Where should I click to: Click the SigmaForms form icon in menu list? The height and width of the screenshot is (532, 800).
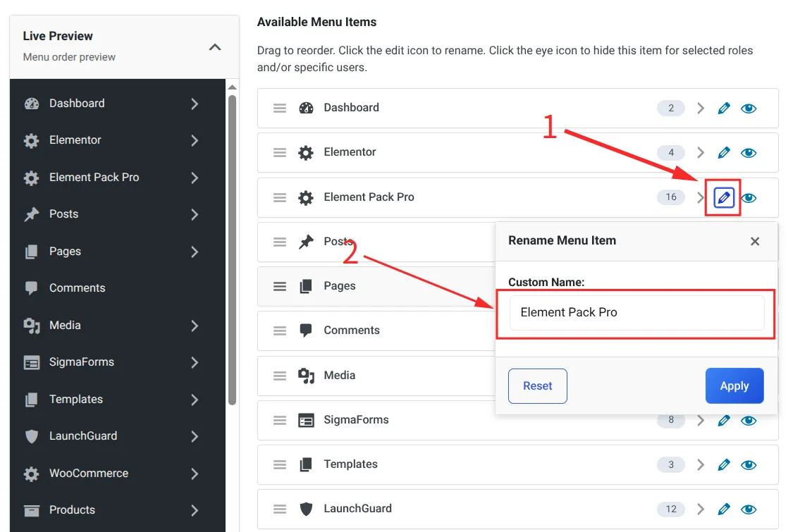pos(306,420)
